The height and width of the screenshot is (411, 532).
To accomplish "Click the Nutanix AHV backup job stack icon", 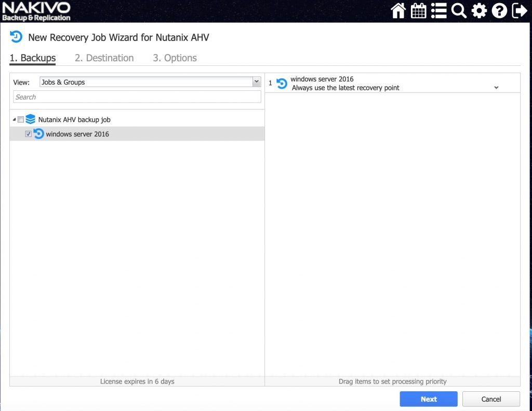I will pos(31,119).
